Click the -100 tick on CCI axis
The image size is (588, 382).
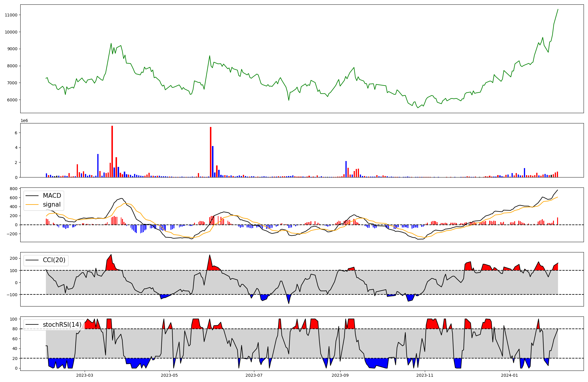pos(12,294)
